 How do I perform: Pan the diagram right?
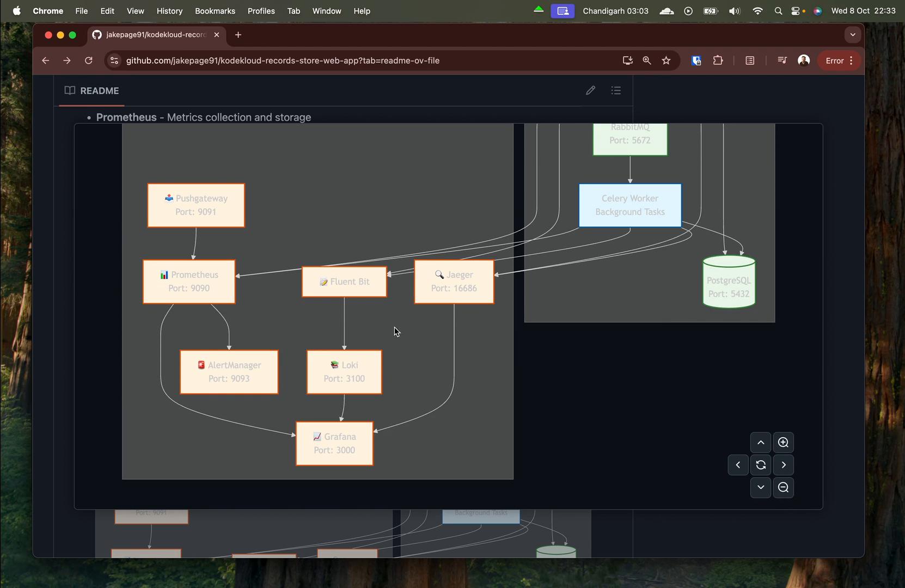783,465
